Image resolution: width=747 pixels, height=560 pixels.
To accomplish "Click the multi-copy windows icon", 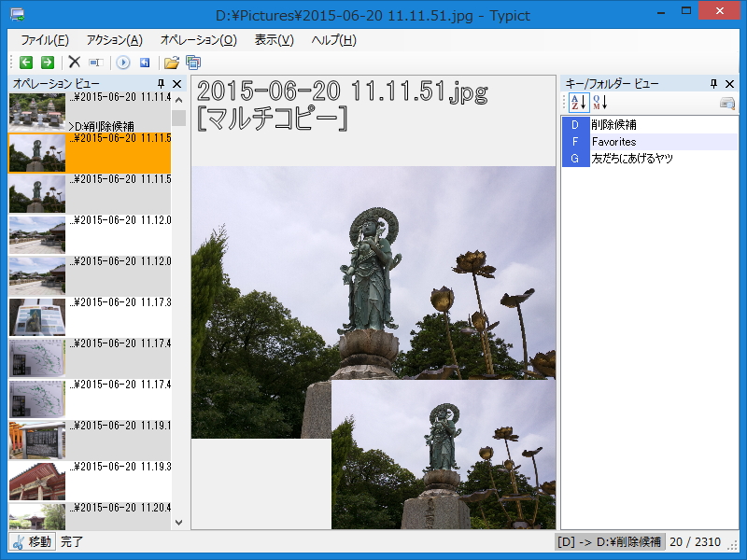I will (x=193, y=63).
